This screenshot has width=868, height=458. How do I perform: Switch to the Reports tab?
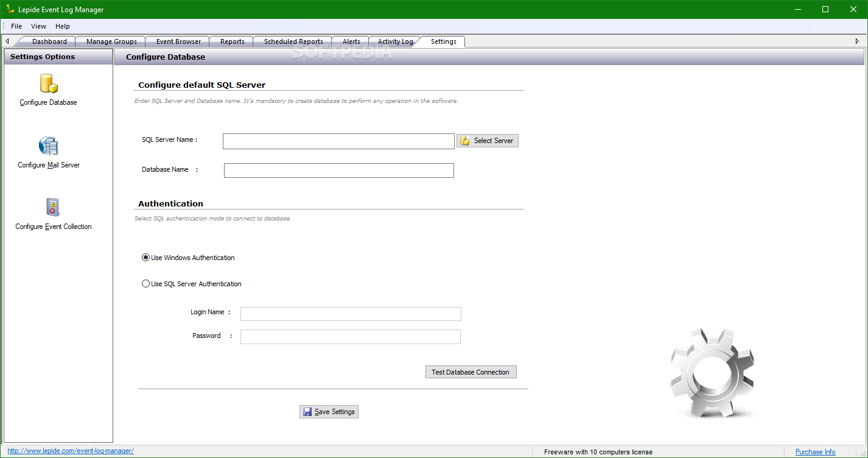[233, 41]
